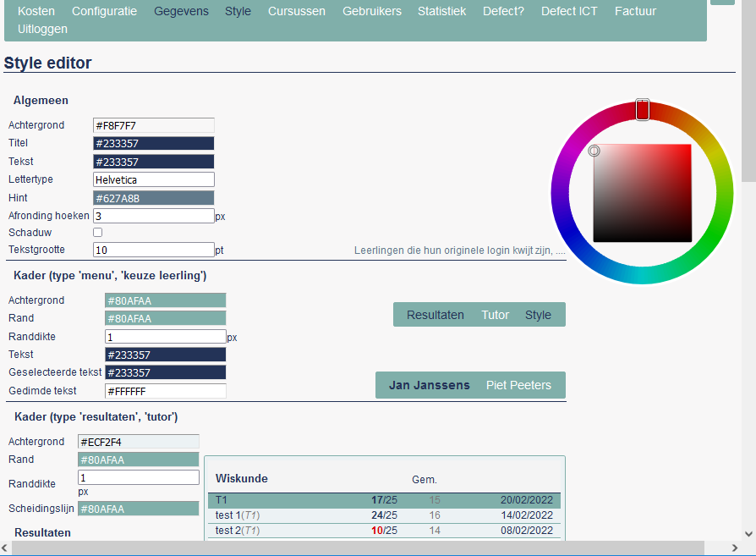Open the Factuur menu item
This screenshot has height=556, width=756.
click(635, 11)
